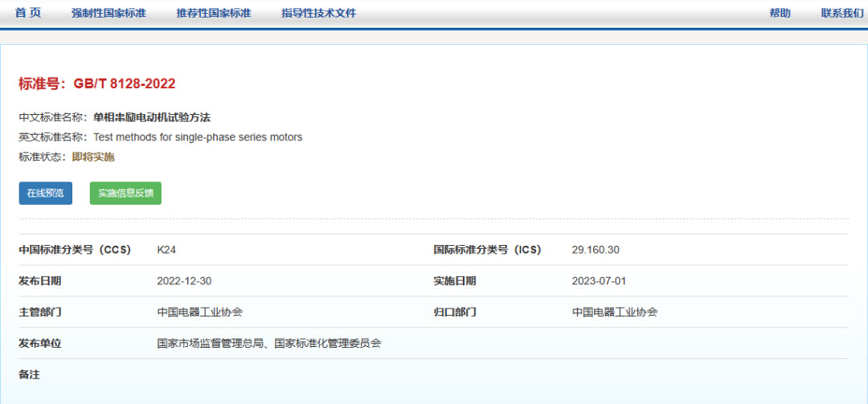Screen dimensions: 868x404
Task: Go to the 首页 home menu item
Action: tap(28, 13)
